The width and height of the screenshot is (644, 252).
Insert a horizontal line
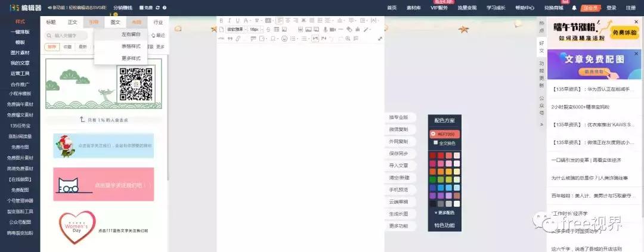tap(341, 29)
